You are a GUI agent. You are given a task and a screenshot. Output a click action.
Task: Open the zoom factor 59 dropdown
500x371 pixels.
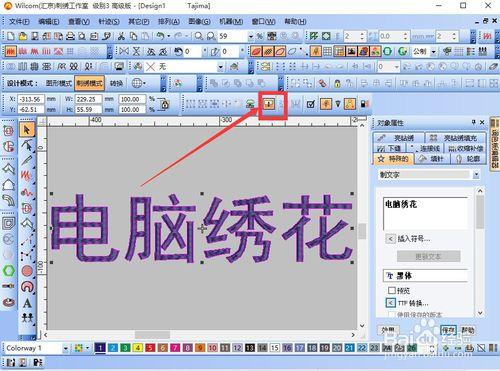coord(251,36)
